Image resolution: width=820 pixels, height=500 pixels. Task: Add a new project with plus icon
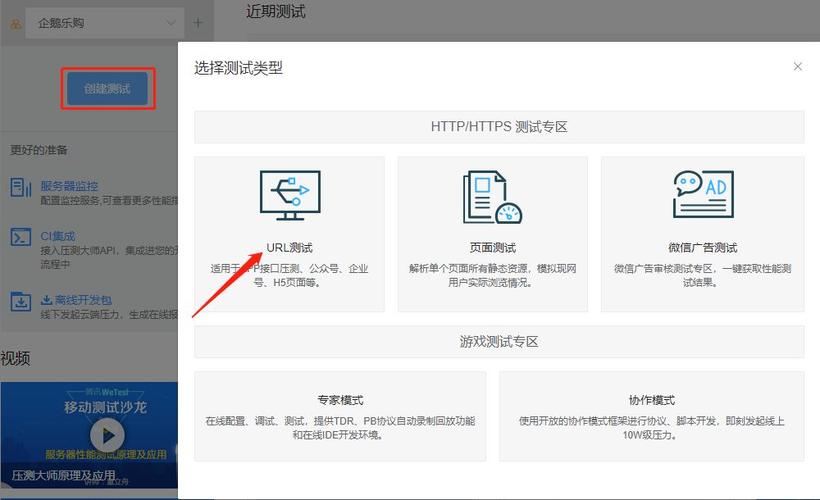198,23
